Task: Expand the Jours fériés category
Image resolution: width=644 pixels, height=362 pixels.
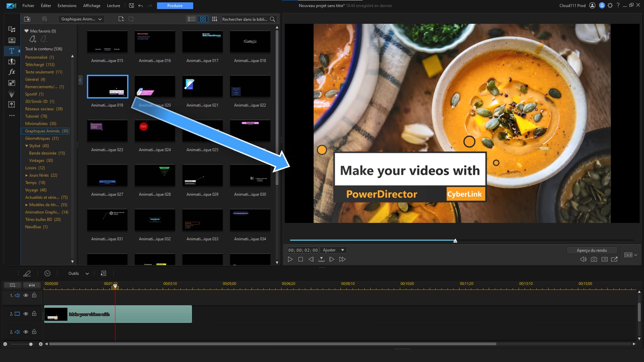Action: [26, 175]
